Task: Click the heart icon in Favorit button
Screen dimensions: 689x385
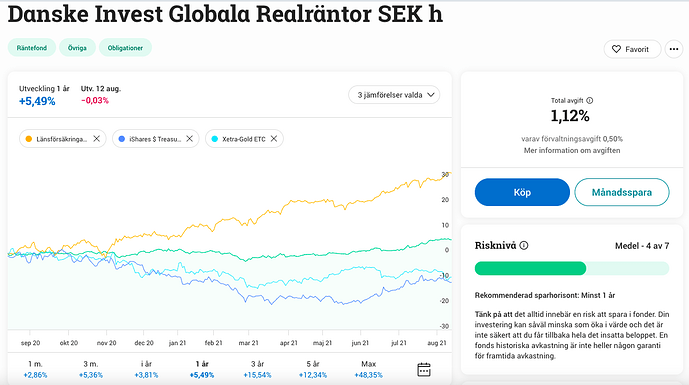Action: pyautogui.click(x=616, y=49)
